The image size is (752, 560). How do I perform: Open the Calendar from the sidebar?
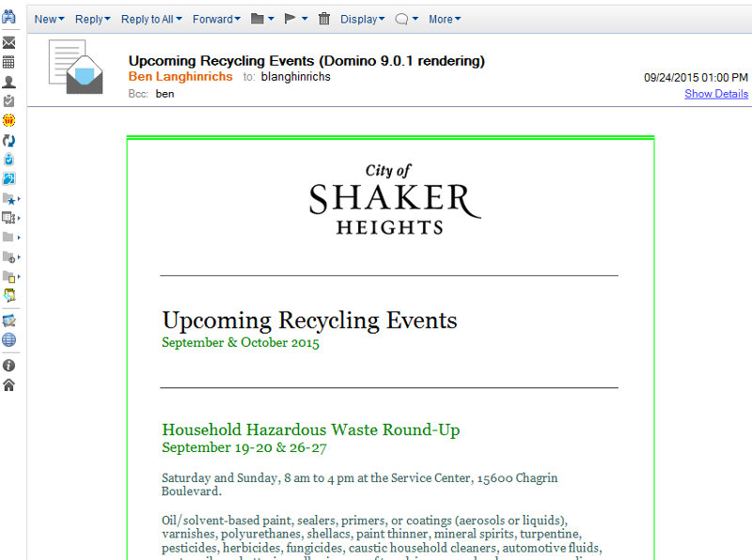pos(8,62)
